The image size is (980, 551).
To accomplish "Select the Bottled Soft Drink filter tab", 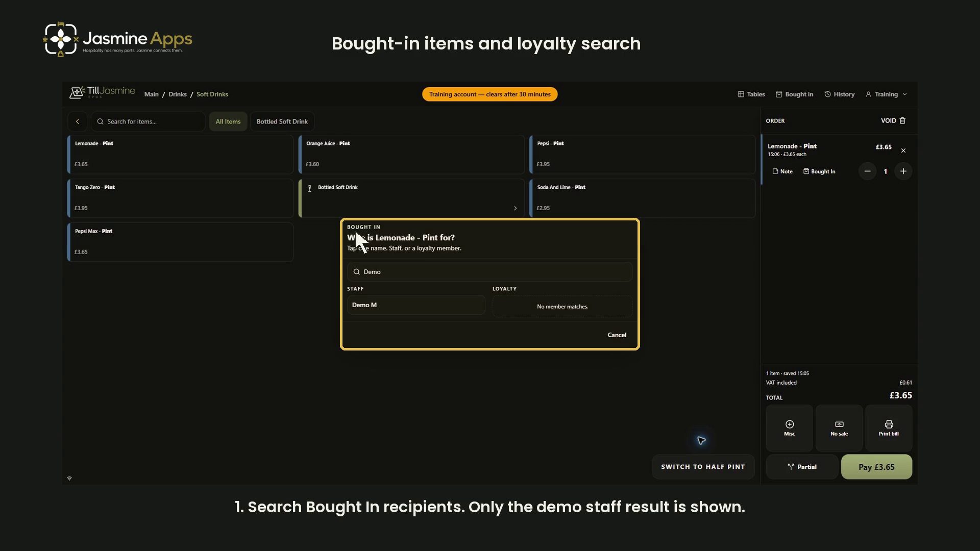I will 282,121.
